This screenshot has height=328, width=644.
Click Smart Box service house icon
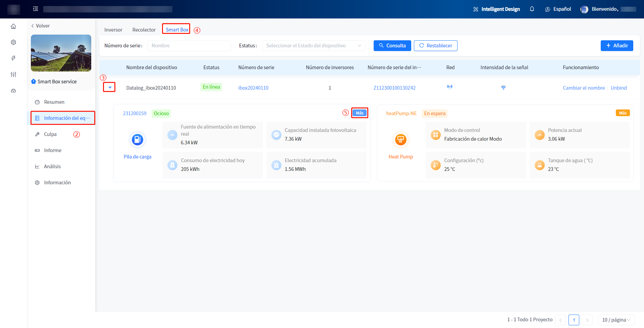coord(34,82)
